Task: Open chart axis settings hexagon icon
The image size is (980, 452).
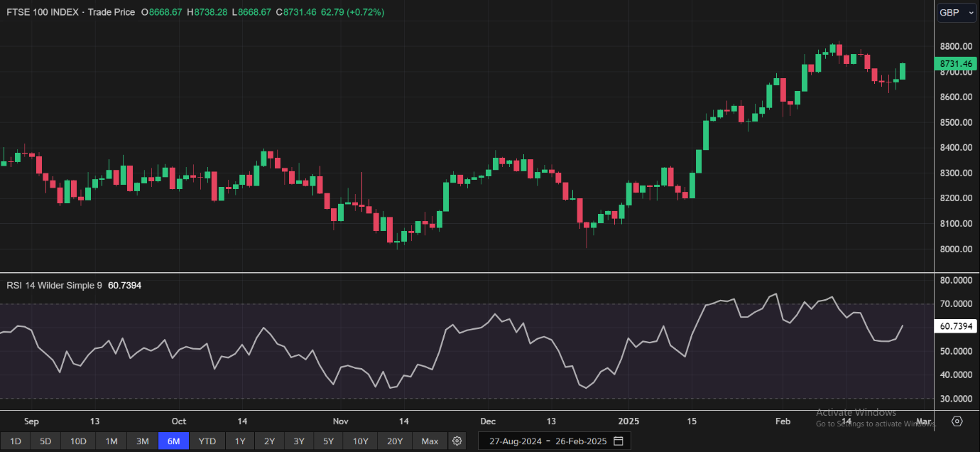Action: 957,421
